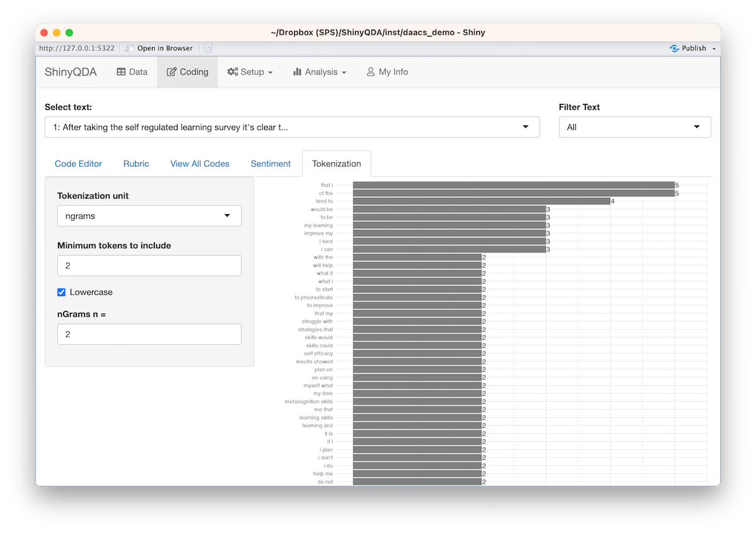The width and height of the screenshot is (756, 533).
Task: Click the 'results showed' chart label
Action: (314, 362)
